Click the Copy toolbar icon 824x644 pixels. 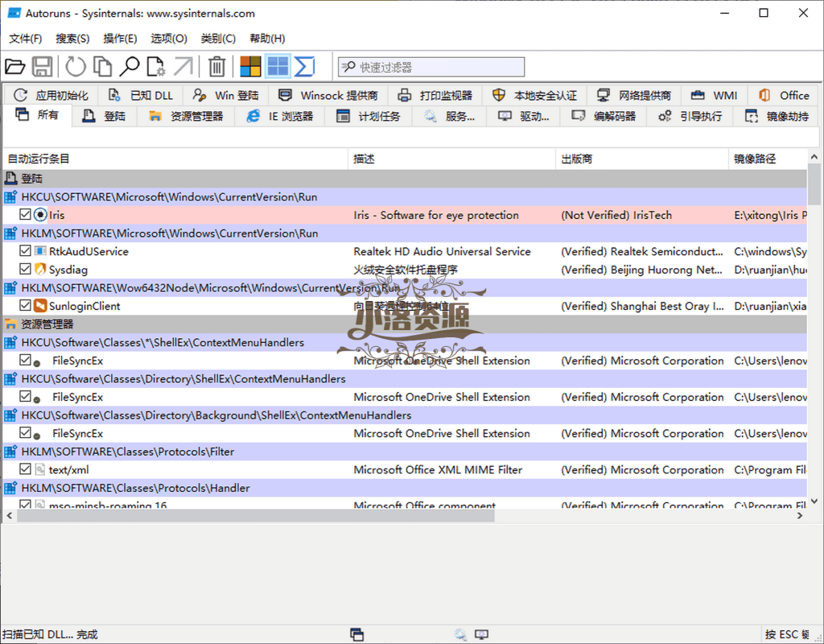102,67
